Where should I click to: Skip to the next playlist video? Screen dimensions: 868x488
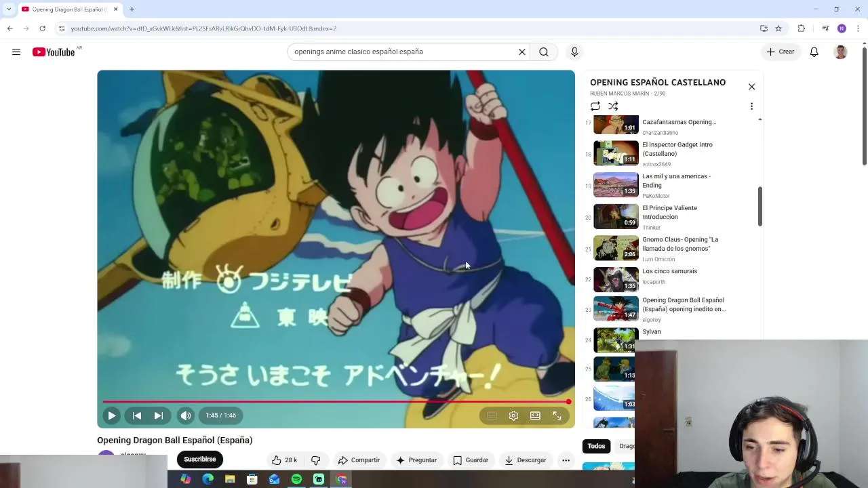click(x=158, y=415)
